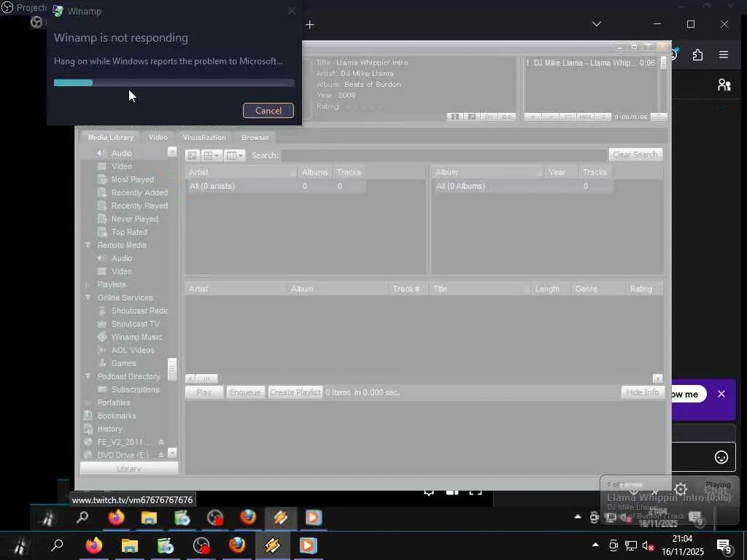
Task: Click the problem-reporting progress bar in dialog
Action: pyautogui.click(x=174, y=83)
